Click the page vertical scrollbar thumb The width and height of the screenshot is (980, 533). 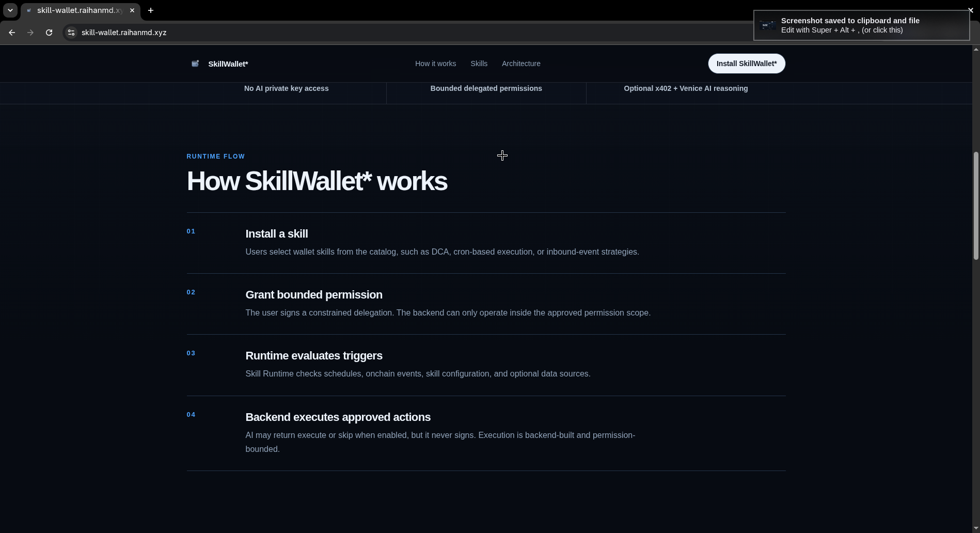[976, 206]
